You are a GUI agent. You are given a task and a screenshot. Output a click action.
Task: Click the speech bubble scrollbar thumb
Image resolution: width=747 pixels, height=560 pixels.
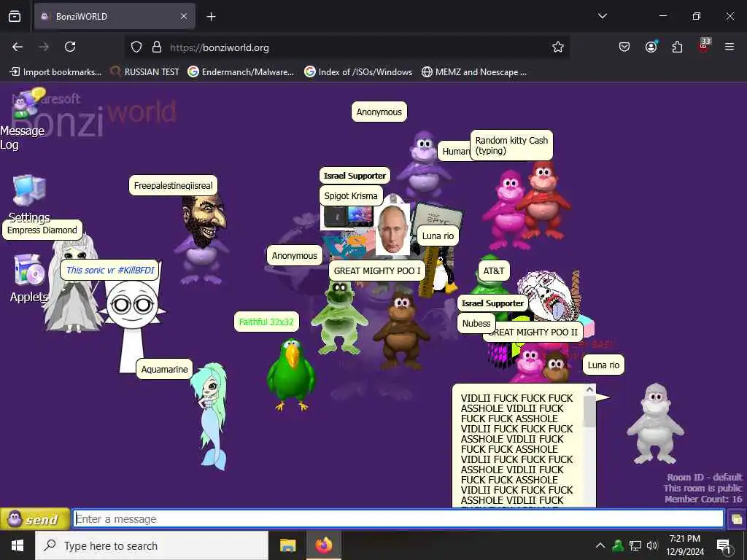589,411
